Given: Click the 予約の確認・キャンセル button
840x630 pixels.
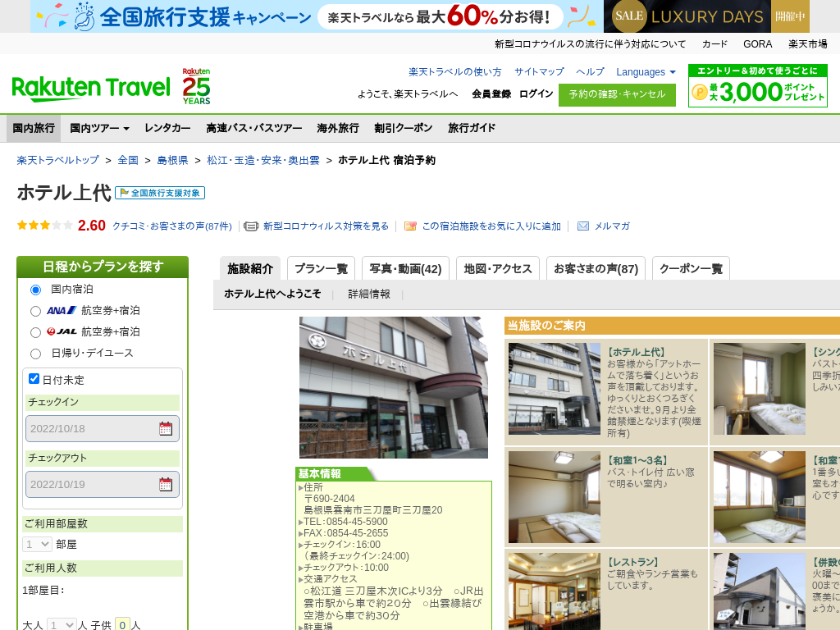Looking at the screenshot, I should [x=617, y=95].
